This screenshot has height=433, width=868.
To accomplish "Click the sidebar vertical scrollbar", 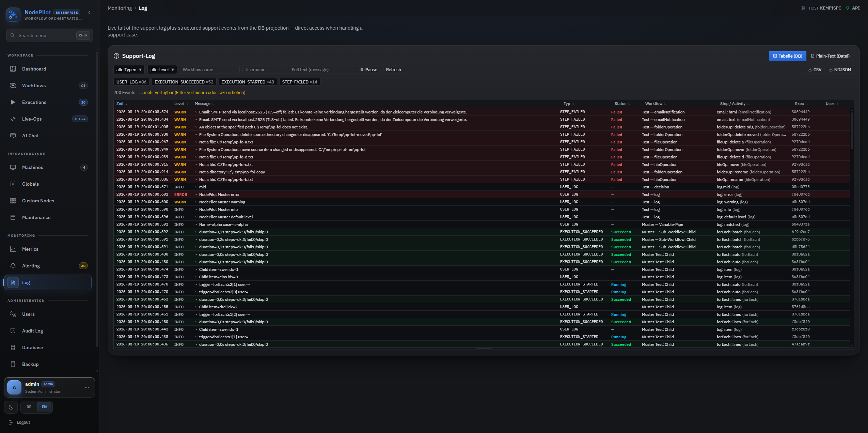I will 97,199.
